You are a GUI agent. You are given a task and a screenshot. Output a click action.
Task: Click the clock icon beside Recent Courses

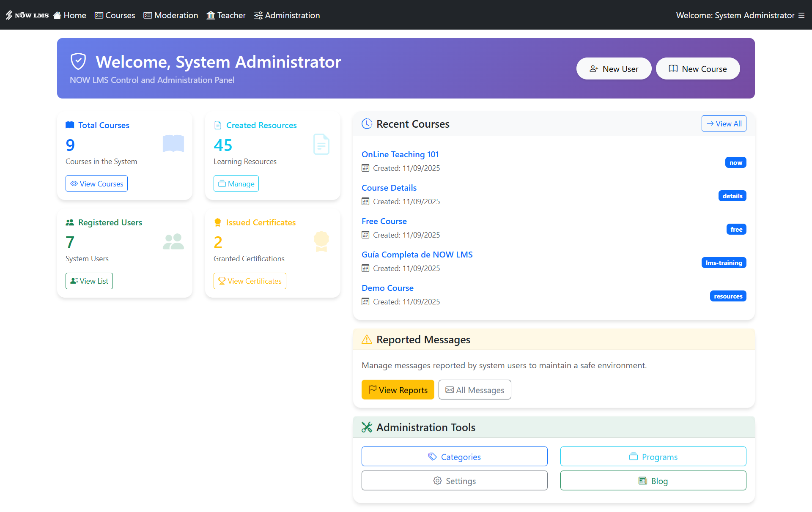click(367, 124)
